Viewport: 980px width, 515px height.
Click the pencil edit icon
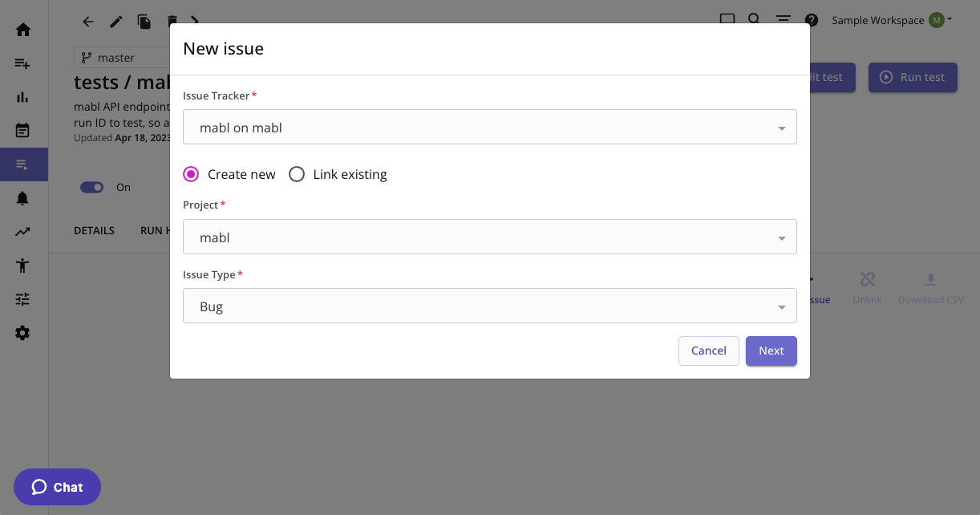116,22
